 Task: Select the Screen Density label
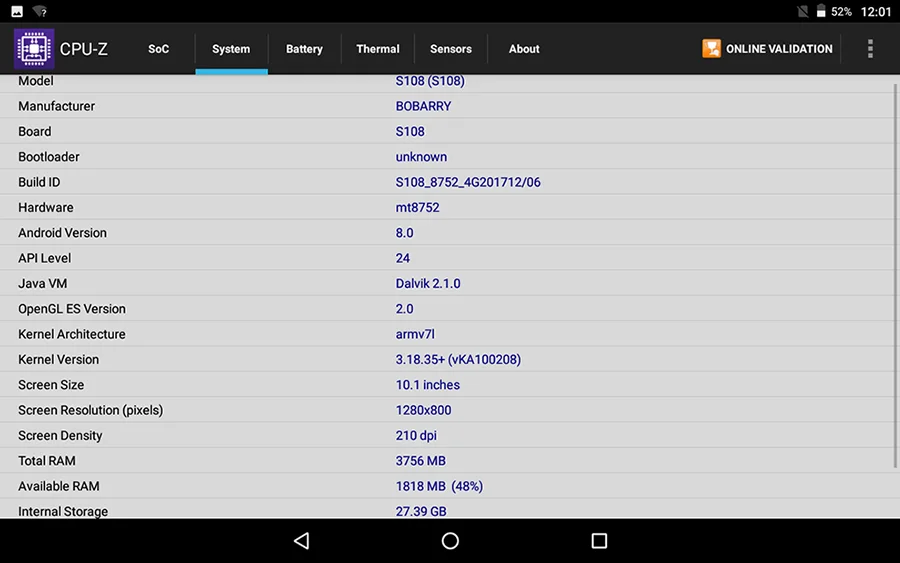tap(60, 435)
